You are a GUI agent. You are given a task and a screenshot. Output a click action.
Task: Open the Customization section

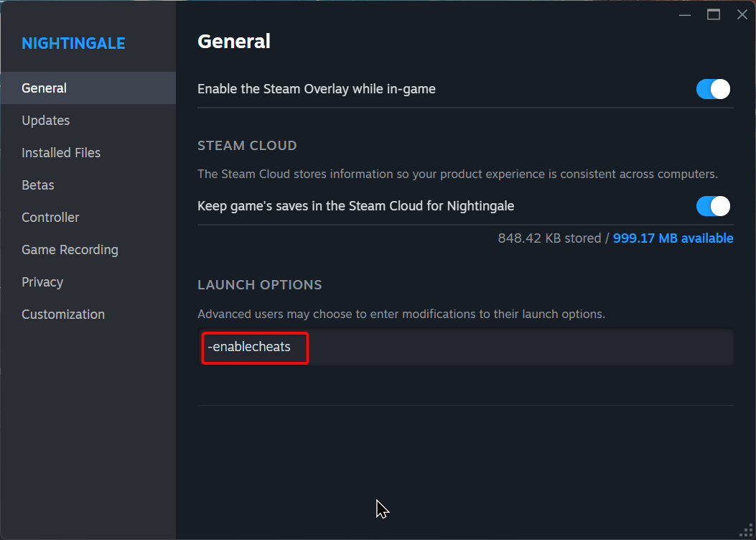[63, 315]
